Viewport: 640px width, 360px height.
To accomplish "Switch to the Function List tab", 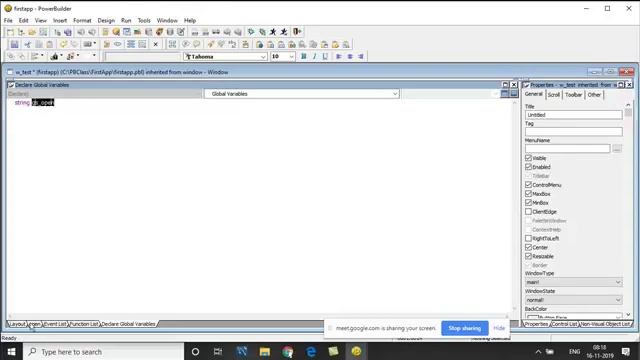I will (x=84, y=324).
